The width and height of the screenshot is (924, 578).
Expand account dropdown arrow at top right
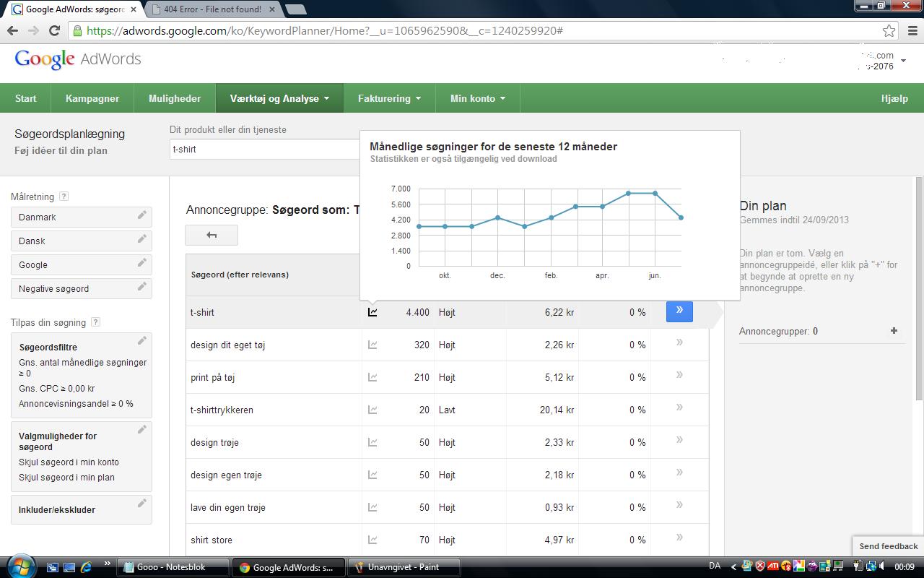[x=903, y=61]
